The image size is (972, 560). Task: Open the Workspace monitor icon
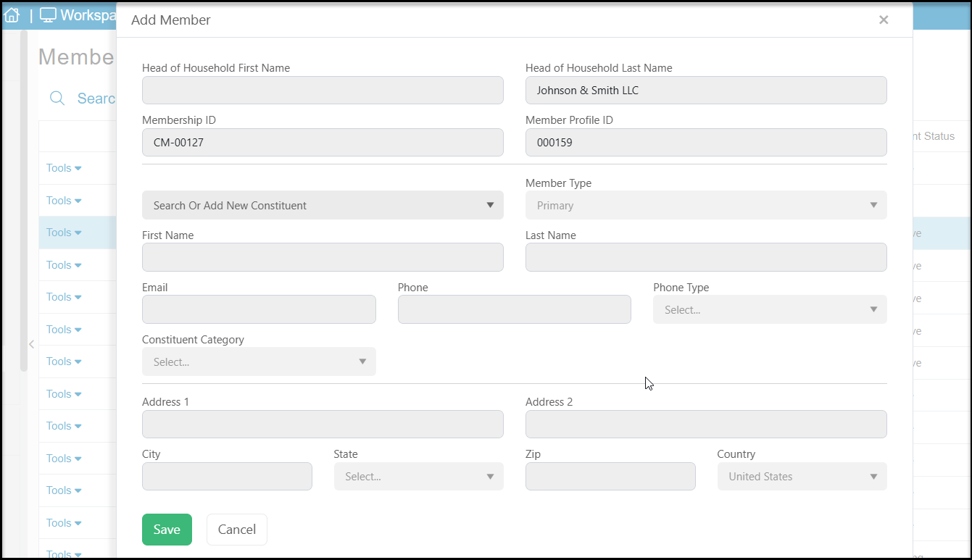pos(48,14)
